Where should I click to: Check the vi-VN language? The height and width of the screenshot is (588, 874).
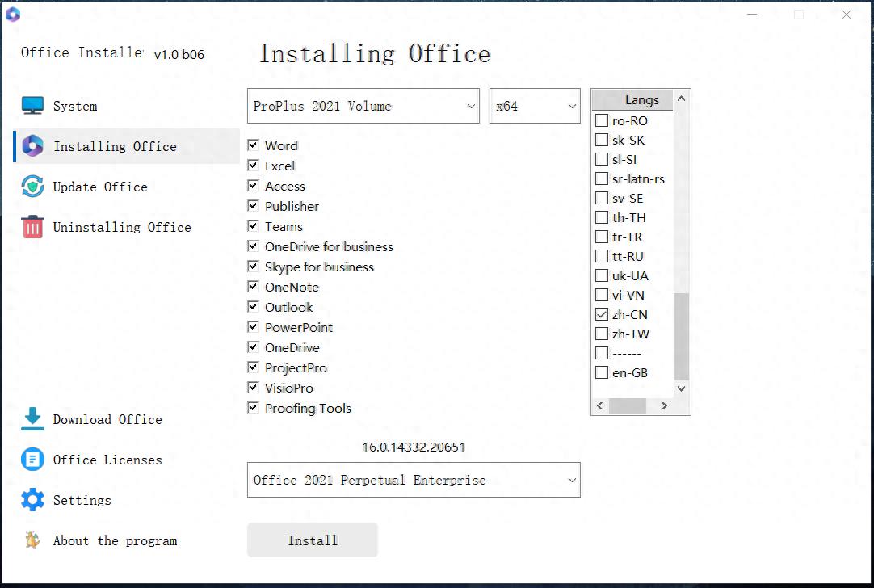[x=602, y=294]
